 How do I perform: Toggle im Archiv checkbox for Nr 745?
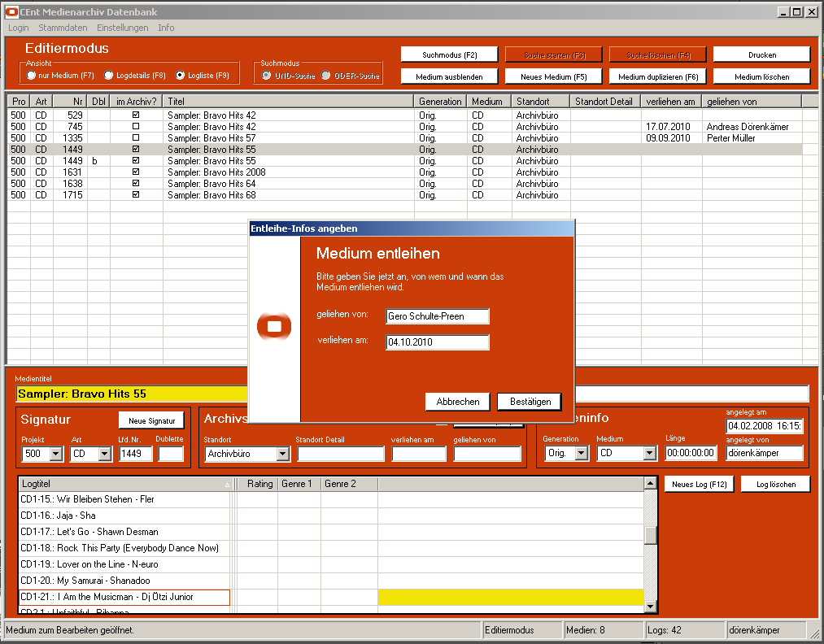click(136, 127)
